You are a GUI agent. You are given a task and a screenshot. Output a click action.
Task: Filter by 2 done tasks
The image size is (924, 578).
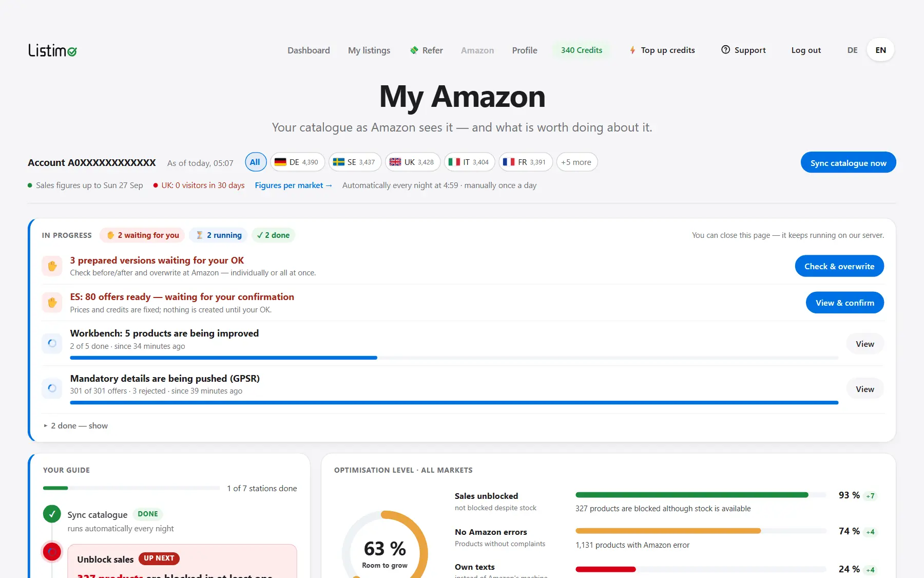(x=273, y=235)
